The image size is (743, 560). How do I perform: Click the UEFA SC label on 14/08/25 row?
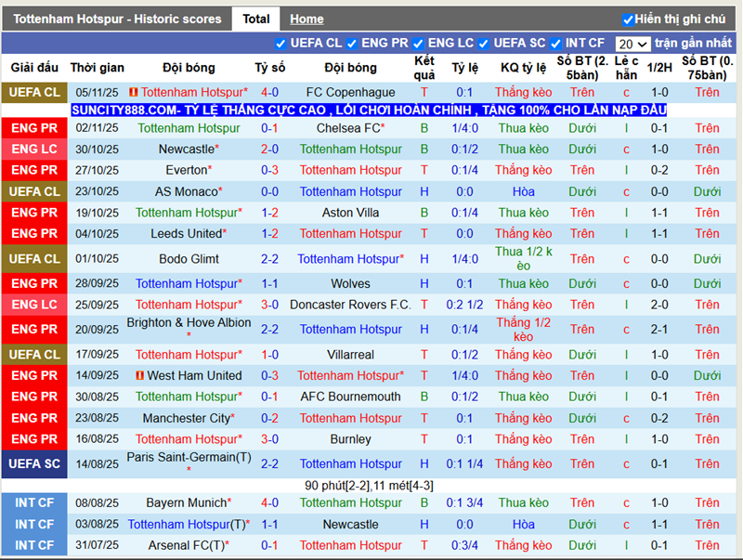coord(34,463)
